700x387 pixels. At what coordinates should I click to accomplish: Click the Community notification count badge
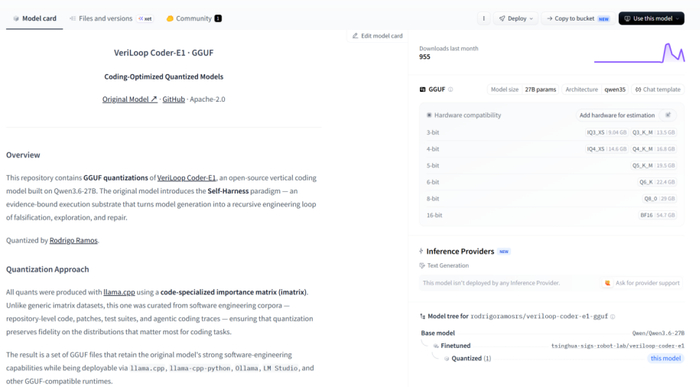pyautogui.click(x=218, y=18)
